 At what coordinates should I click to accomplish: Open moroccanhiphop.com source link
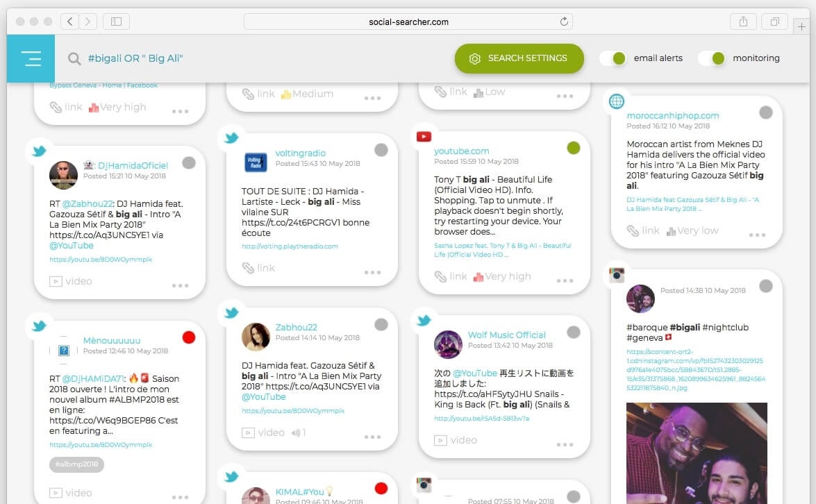(x=673, y=115)
